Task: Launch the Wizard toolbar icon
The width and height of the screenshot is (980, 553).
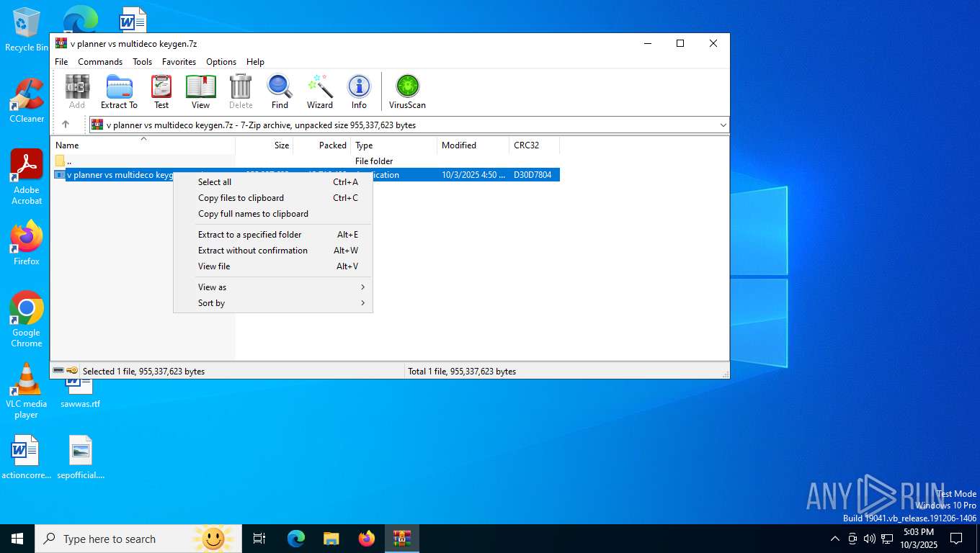Action: (x=320, y=91)
